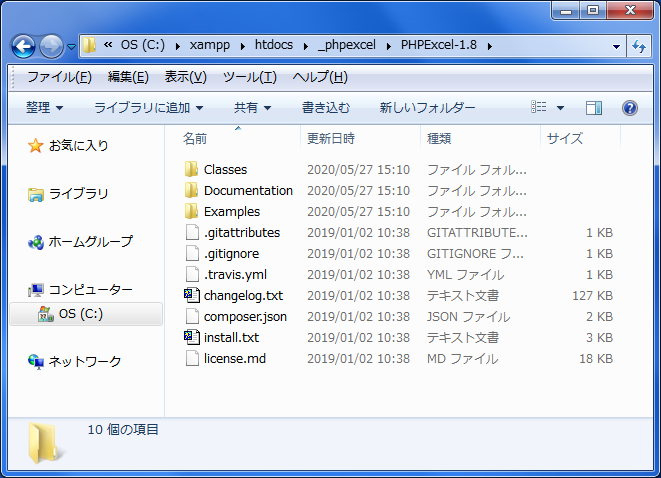Image resolution: width=661 pixels, height=478 pixels.
Task: Click the PHPExcel-1.8 breadcrumb segment
Action: pyautogui.click(x=438, y=45)
